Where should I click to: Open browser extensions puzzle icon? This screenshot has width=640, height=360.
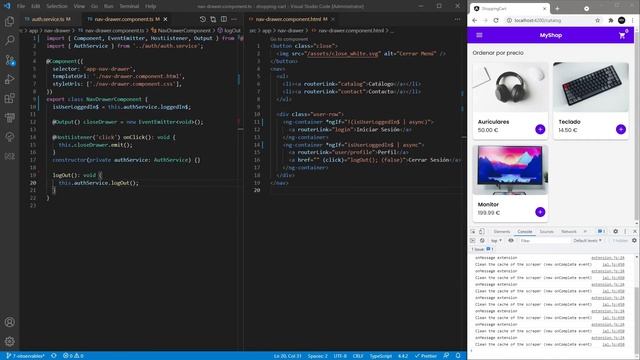pos(611,20)
